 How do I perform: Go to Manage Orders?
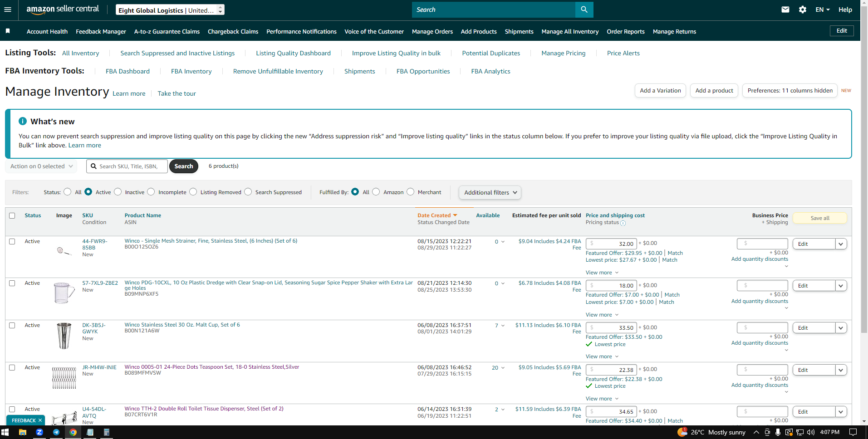click(432, 31)
